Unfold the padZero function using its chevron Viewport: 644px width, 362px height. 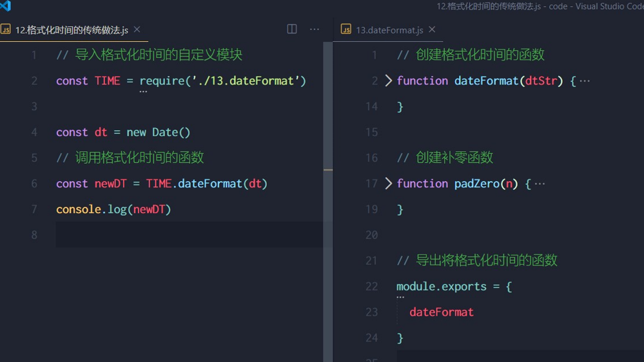(x=388, y=184)
